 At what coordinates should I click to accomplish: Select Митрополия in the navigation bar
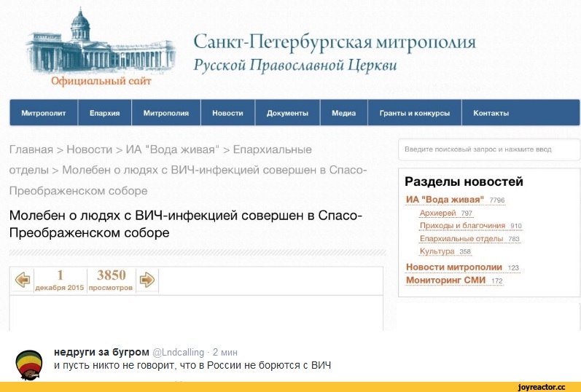tap(166, 113)
